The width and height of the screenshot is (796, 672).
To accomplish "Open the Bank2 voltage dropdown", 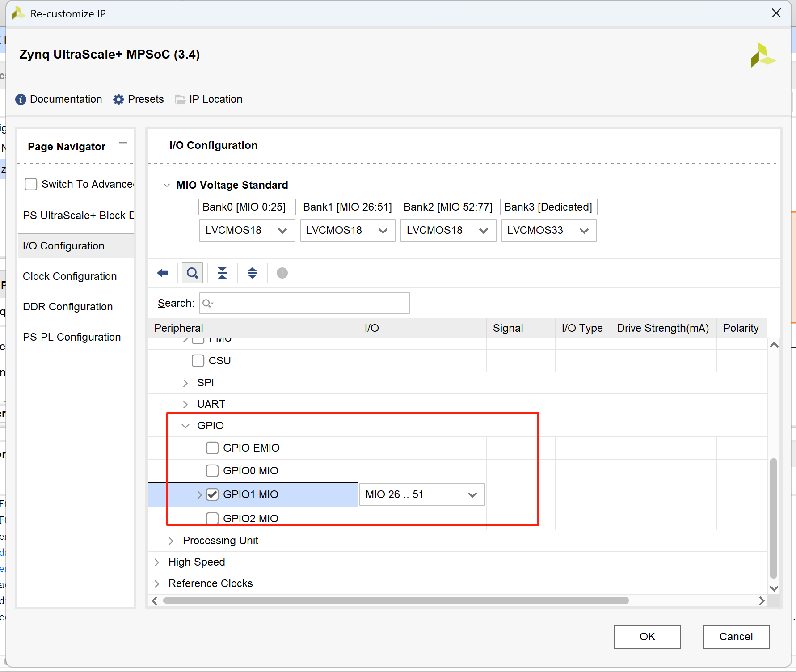I will click(x=448, y=230).
